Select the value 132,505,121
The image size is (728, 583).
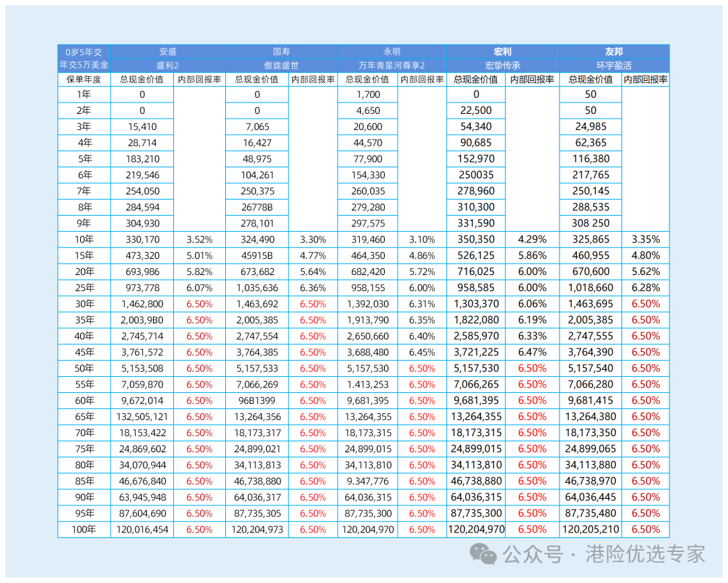pyautogui.click(x=142, y=417)
